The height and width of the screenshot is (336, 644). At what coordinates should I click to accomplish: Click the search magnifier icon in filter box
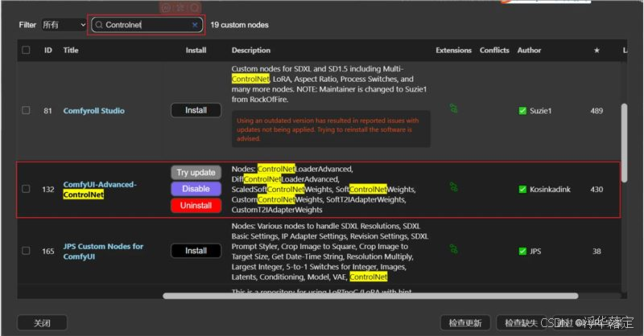(x=98, y=25)
